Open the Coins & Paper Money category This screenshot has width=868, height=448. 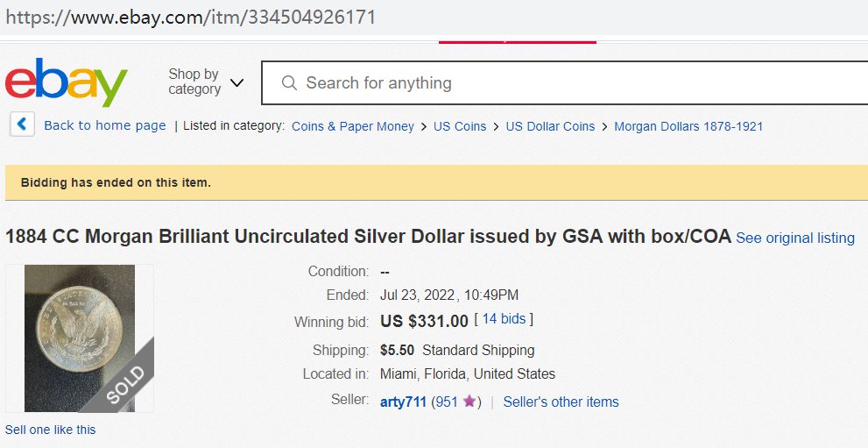pos(352,126)
